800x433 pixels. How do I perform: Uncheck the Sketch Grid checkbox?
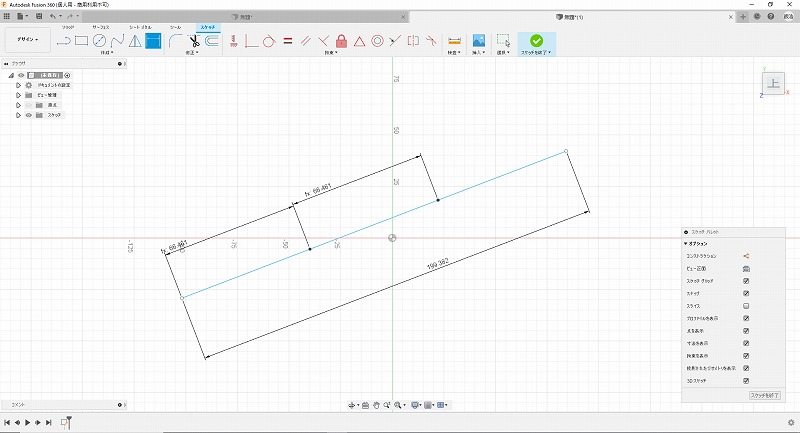[746, 281]
